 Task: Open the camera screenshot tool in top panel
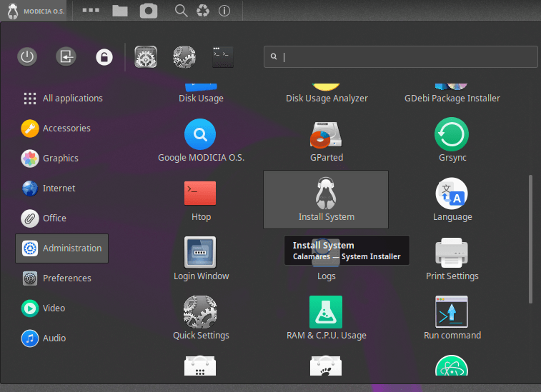[x=149, y=11]
